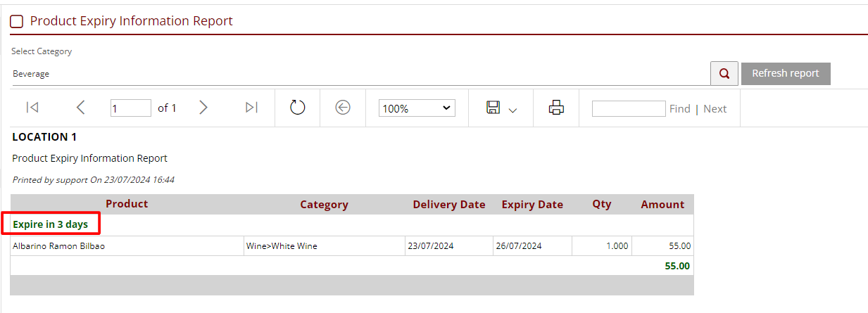Click the Find link

[679, 108]
